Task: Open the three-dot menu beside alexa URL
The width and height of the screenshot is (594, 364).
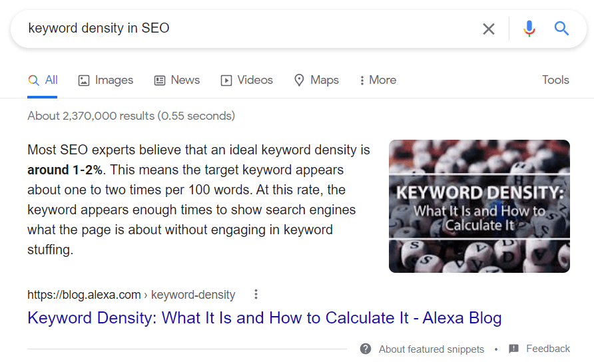Action: [x=256, y=294]
